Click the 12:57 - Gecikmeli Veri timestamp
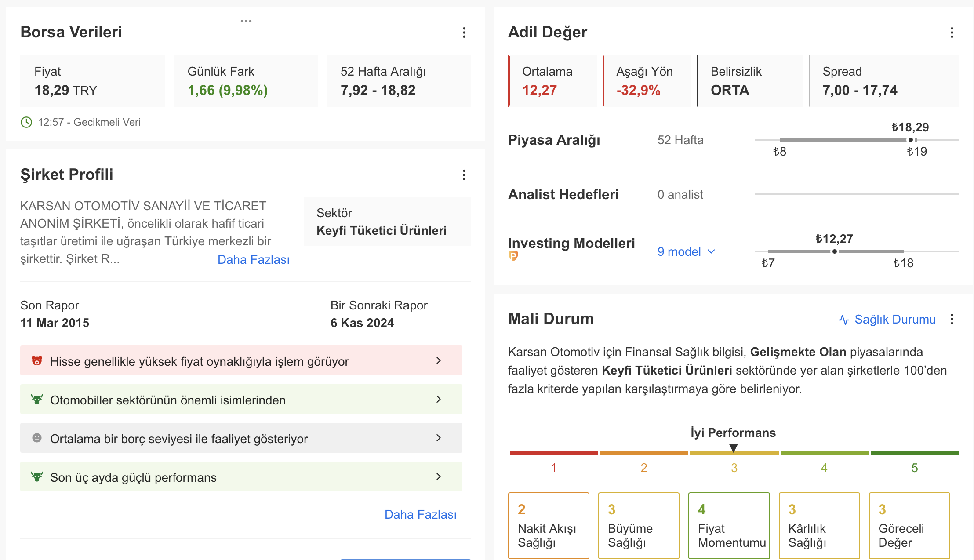Image resolution: width=974 pixels, height=560 pixels. pos(89,122)
